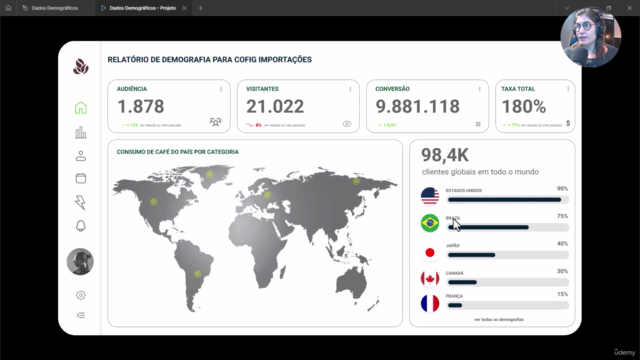Click the Brazil flag icon

430,223
